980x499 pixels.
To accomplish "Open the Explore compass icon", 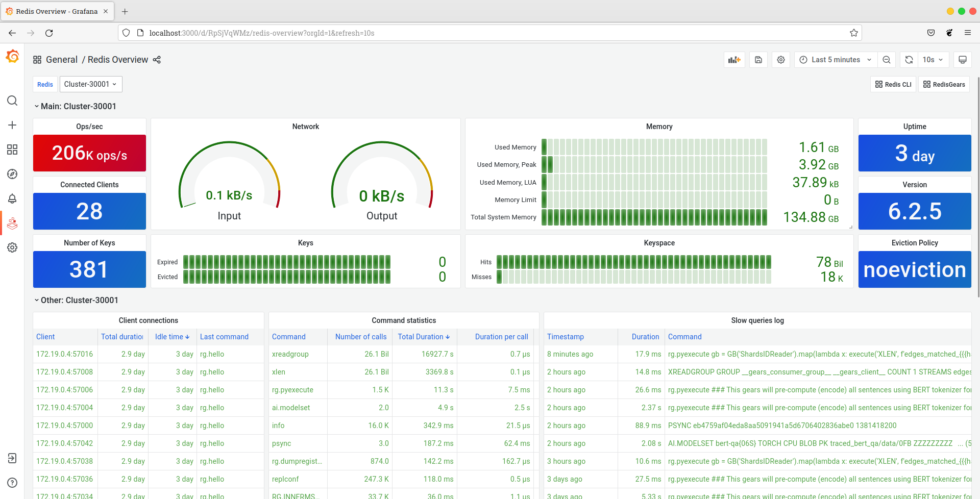I will pos(12,174).
